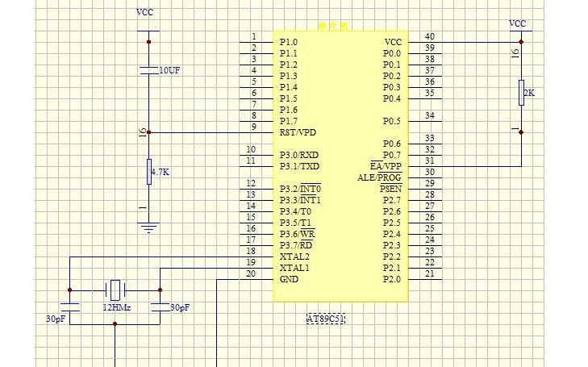Click the 30pF label left of crystal

(x=56, y=319)
